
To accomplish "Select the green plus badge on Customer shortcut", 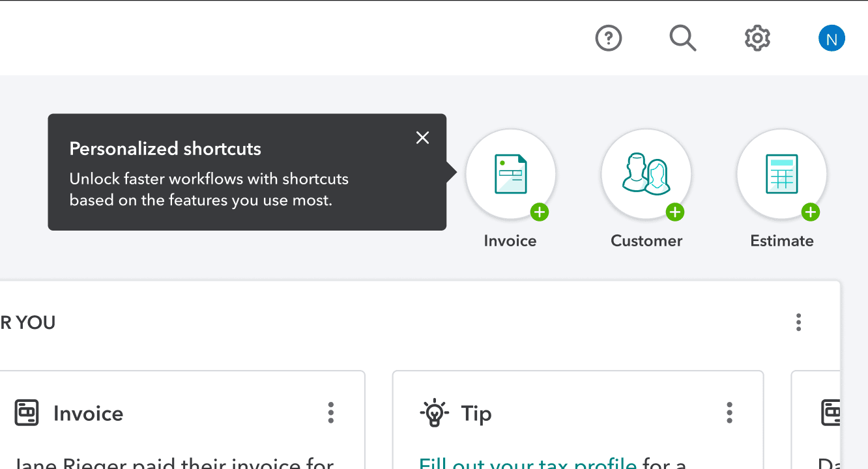I will (675, 212).
